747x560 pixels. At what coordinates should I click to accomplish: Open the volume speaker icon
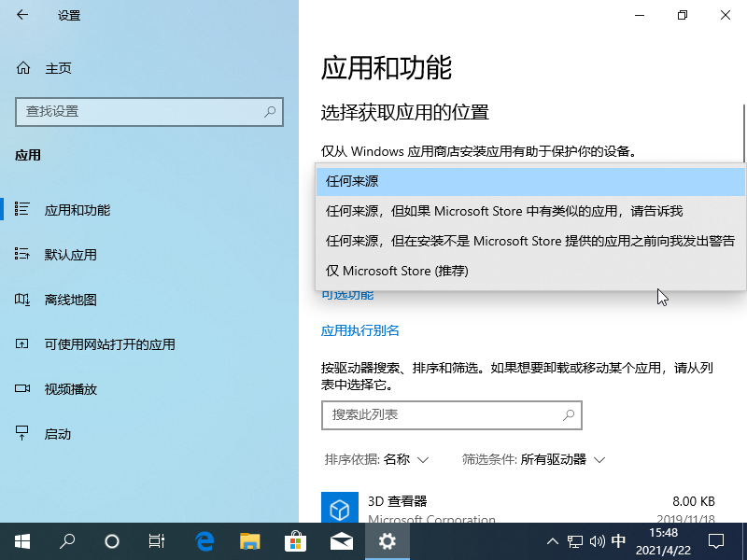click(597, 541)
